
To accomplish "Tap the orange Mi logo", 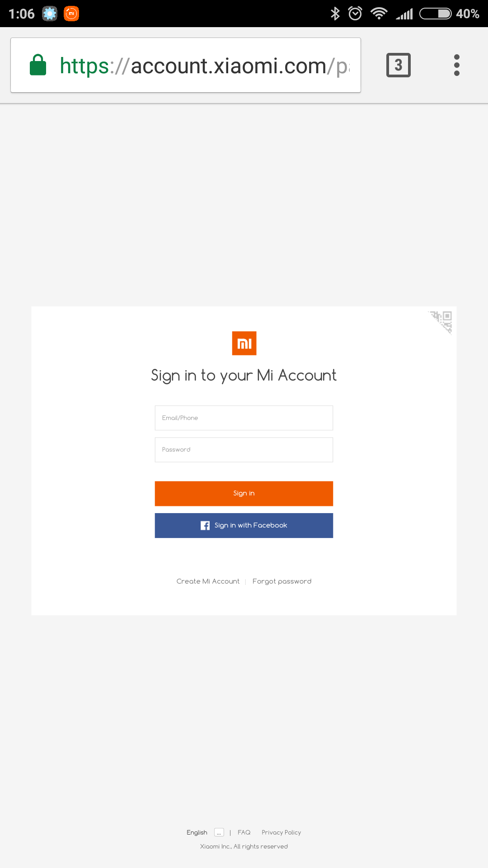I will point(244,343).
